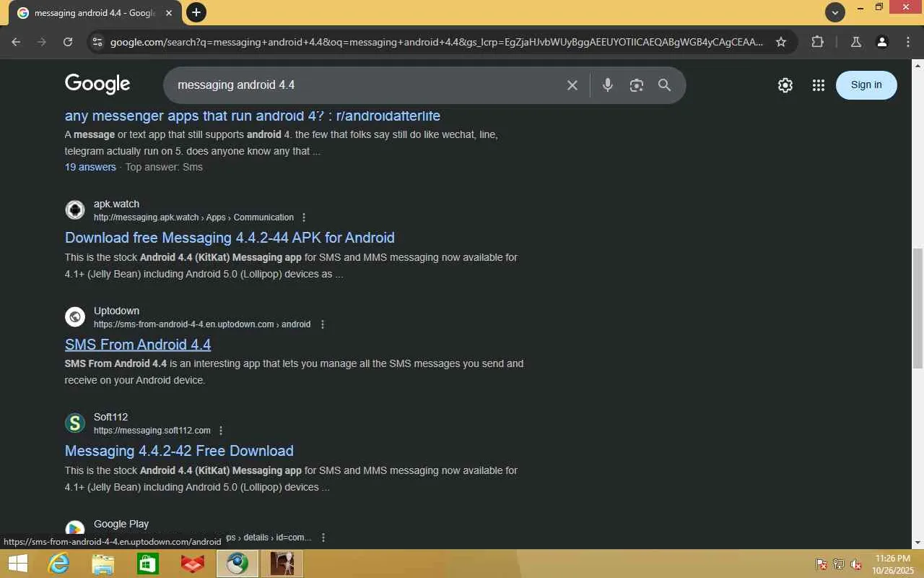The image size is (924, 578).
Task: Open Chrome's three-dot main menu
Action: pyautogui.click(x=908, y=42)
